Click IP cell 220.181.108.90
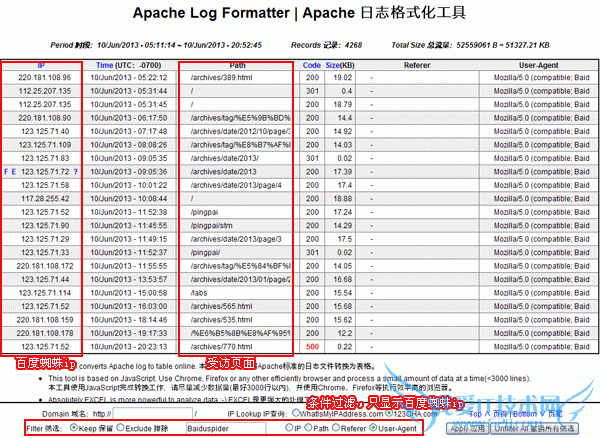Viewport: 600px width, 438px height. pos(44,118)
